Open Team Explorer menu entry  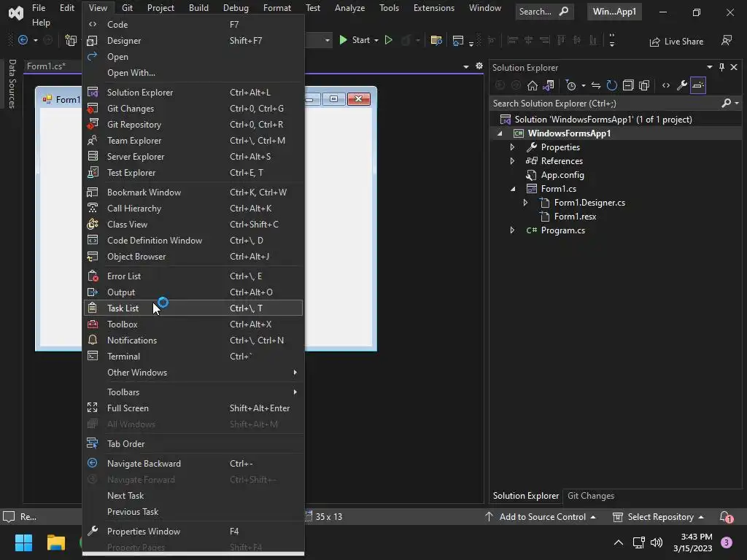[x=193, y=141]
